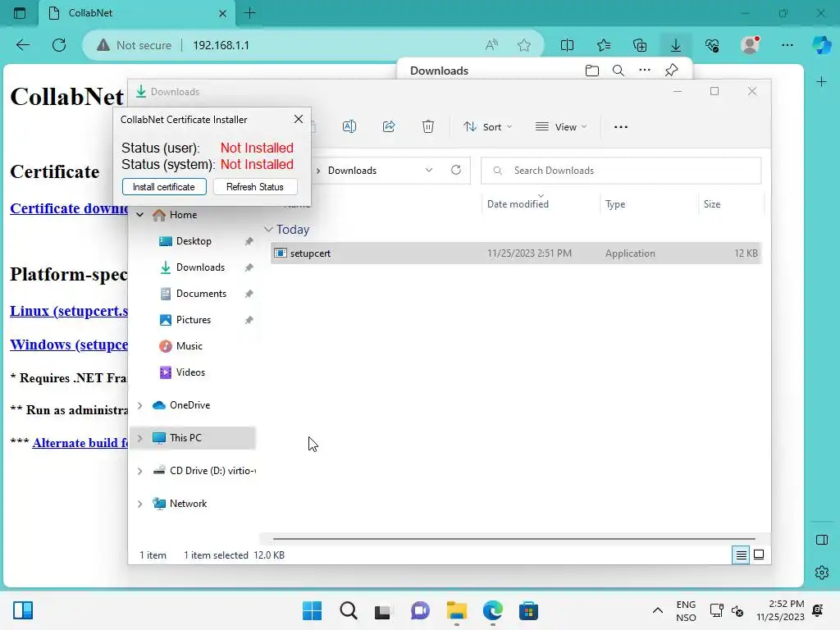Open Documents in the navigation pane
This screenshot has width=840, height=630.
pos(201,294)
